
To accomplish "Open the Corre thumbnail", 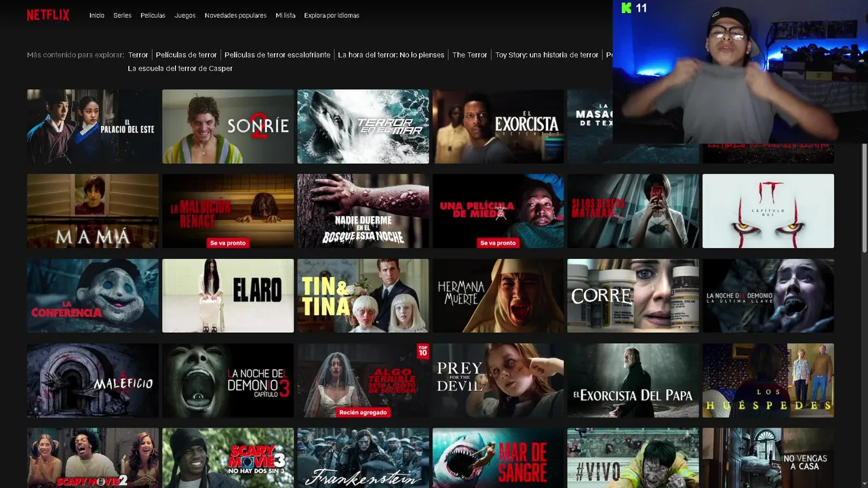I will point(633,296).
